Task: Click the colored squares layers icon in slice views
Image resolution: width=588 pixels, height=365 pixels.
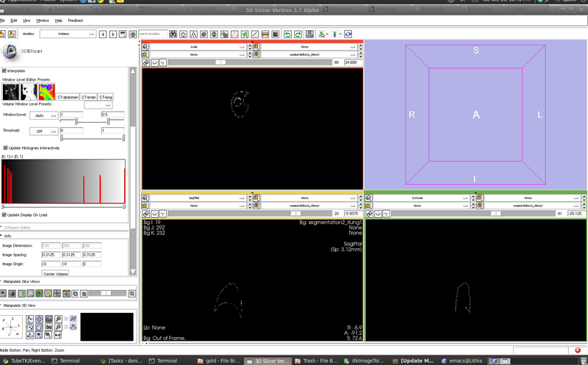Action: (x=39, y=294)
